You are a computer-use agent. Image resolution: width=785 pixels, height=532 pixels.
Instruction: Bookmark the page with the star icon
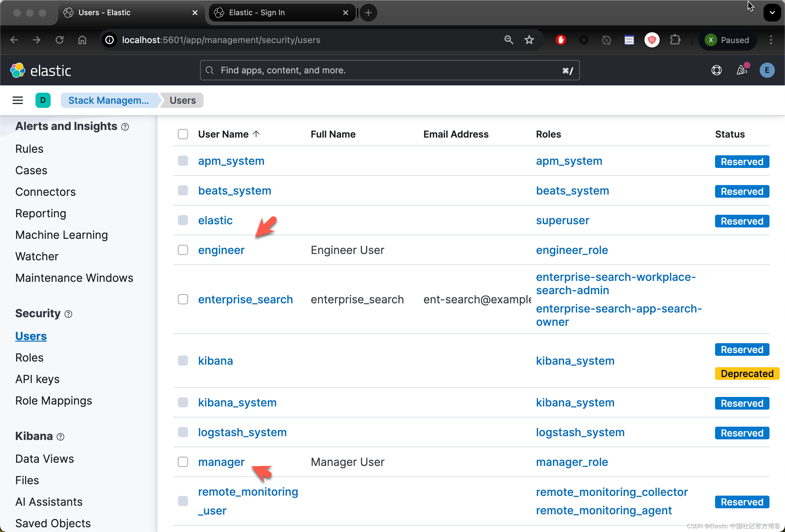pos(529,40)
